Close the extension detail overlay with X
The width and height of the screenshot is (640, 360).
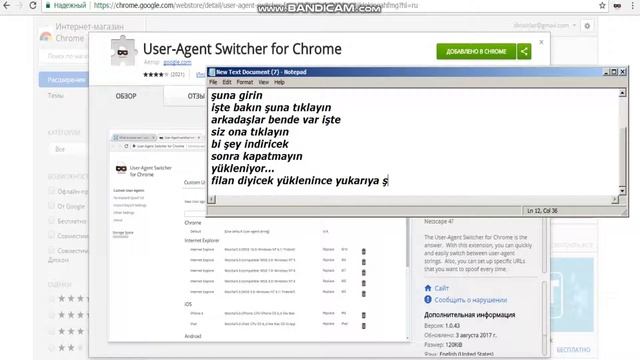[541, 42]
